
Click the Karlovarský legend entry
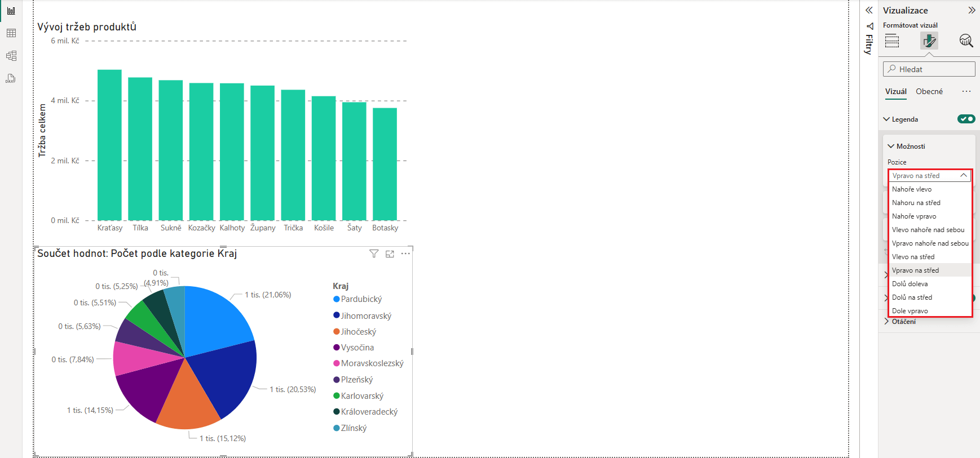coord(358,396)
